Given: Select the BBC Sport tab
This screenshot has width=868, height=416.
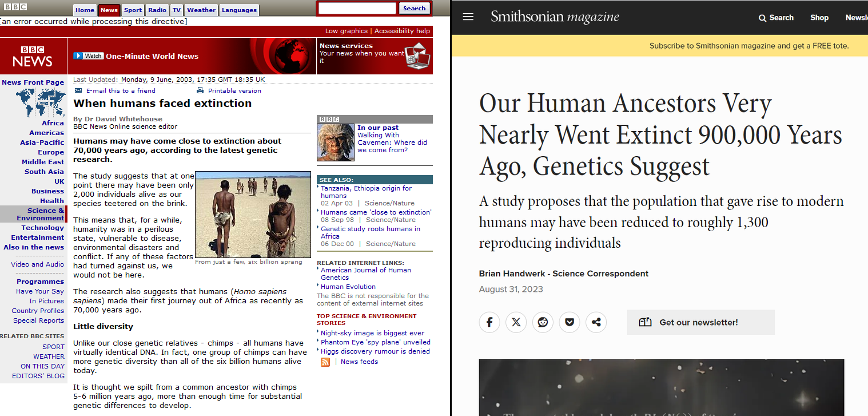Looking at the screenshot, I should pos(133,10).
